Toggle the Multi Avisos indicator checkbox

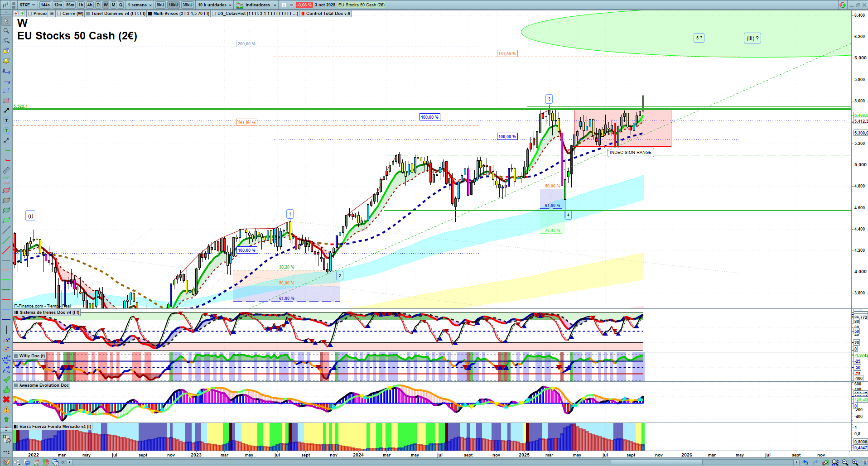150,14
